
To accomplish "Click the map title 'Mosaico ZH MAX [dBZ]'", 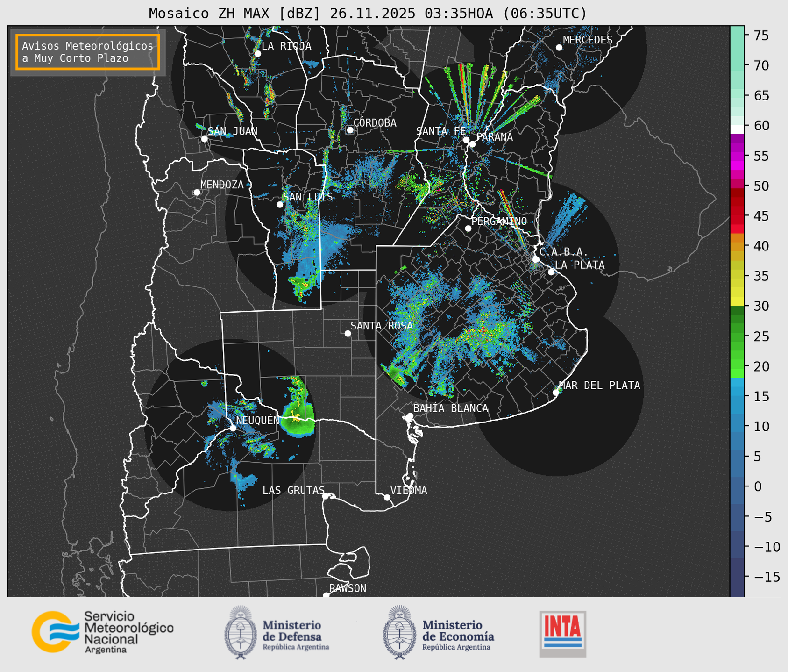I will click(x=235, y=14).
